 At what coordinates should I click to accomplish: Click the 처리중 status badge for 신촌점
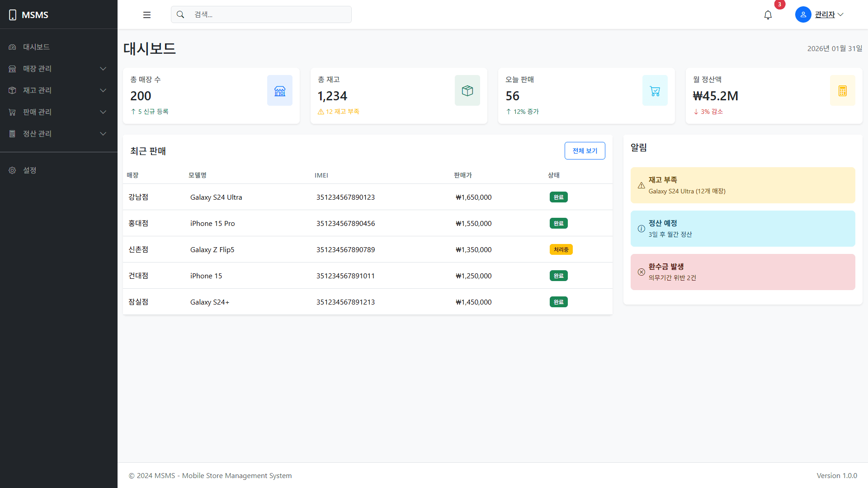coord(561,250)
